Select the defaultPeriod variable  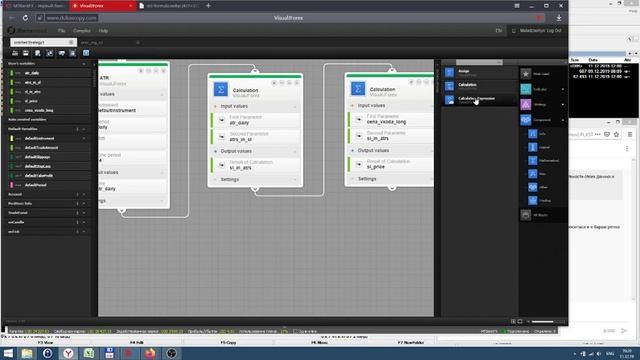36,185
